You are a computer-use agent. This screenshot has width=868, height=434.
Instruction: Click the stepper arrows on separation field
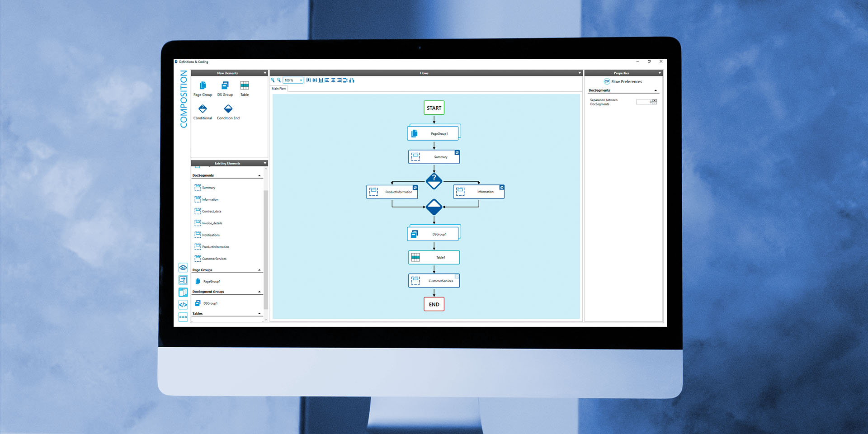pos(655,102)
